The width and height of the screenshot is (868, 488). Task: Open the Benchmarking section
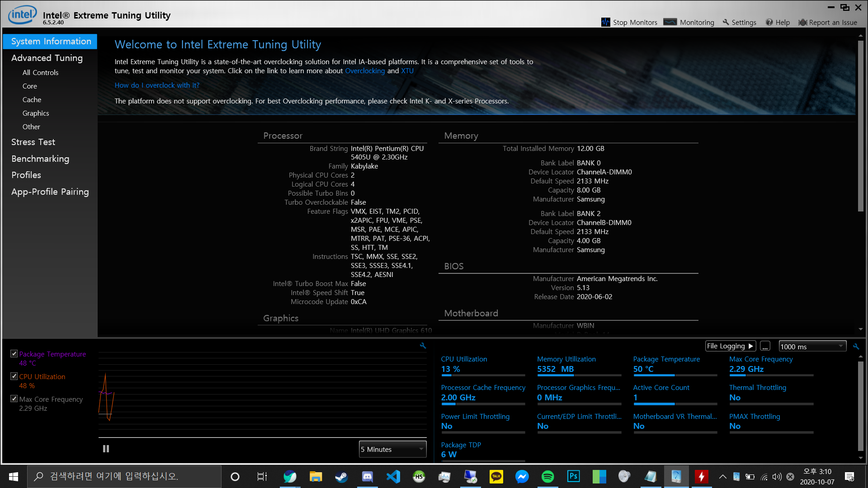pos(40,159)
